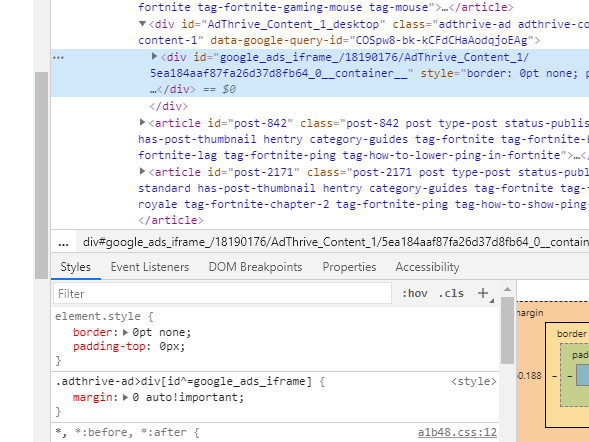Expand the selected google_ads_iframe div node
The width and height of the screenshot is (589, 442).
point(154,56)
